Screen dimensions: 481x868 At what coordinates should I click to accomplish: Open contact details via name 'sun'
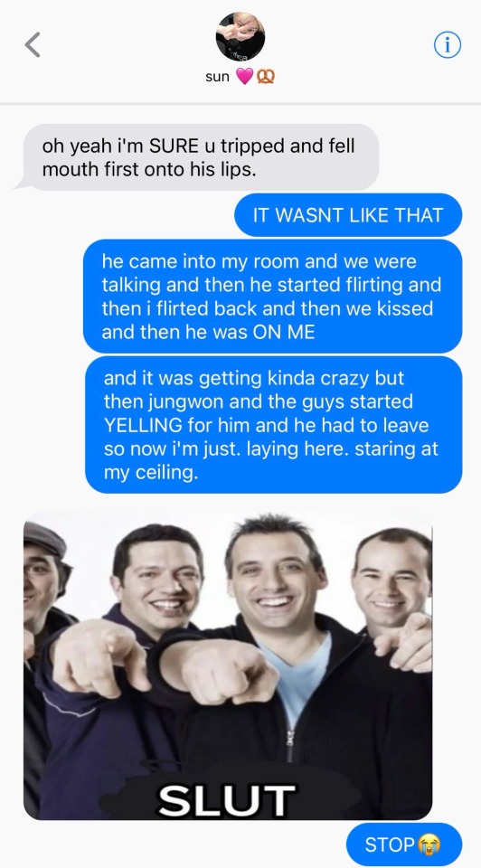[217, 77]
